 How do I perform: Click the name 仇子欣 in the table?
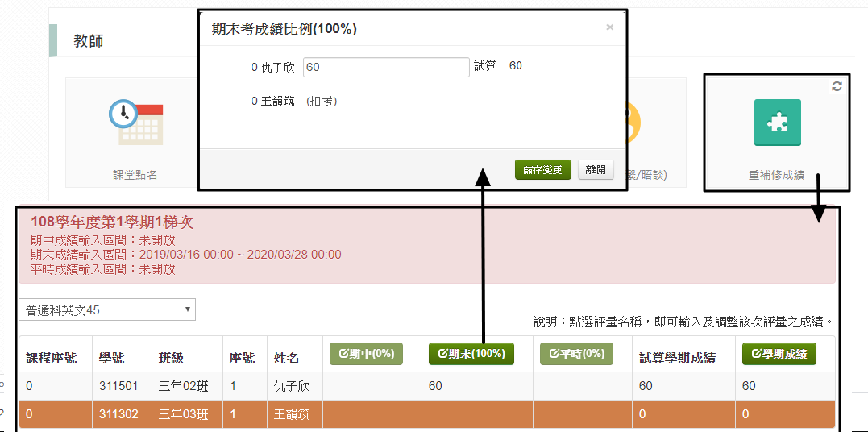(292, 386)
